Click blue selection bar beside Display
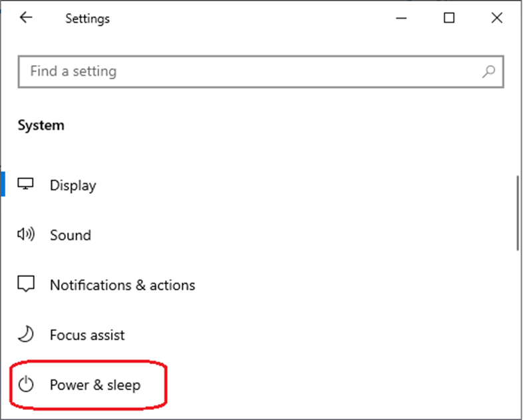The image size is (523, 420). pos(3,184)
